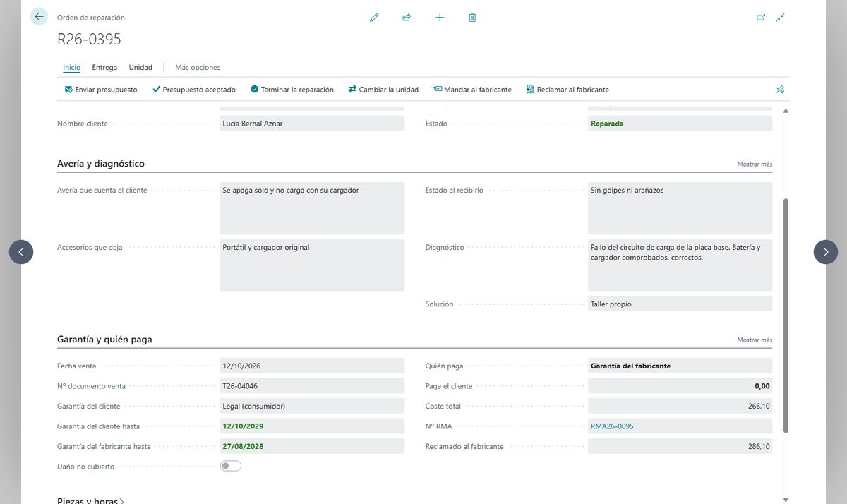The image size is (847, 504).
Task: Click Reclamar al fabricante
Action: point(567,90)
